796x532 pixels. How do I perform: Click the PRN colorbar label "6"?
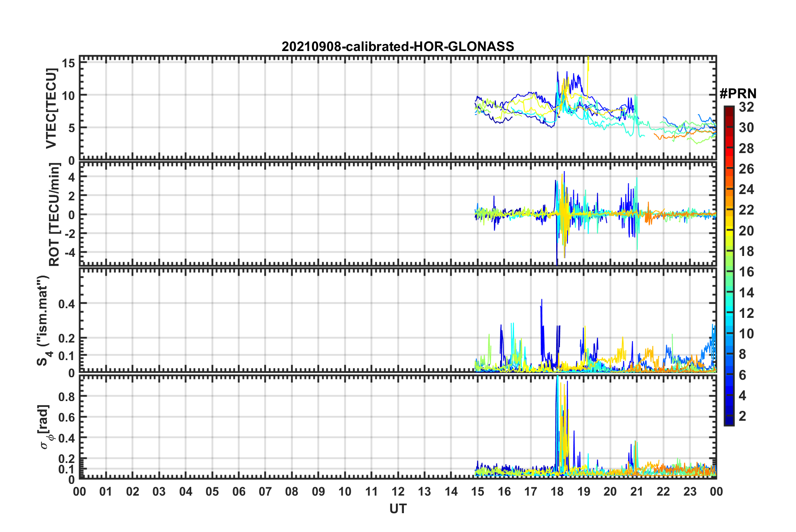pos(743,375)
